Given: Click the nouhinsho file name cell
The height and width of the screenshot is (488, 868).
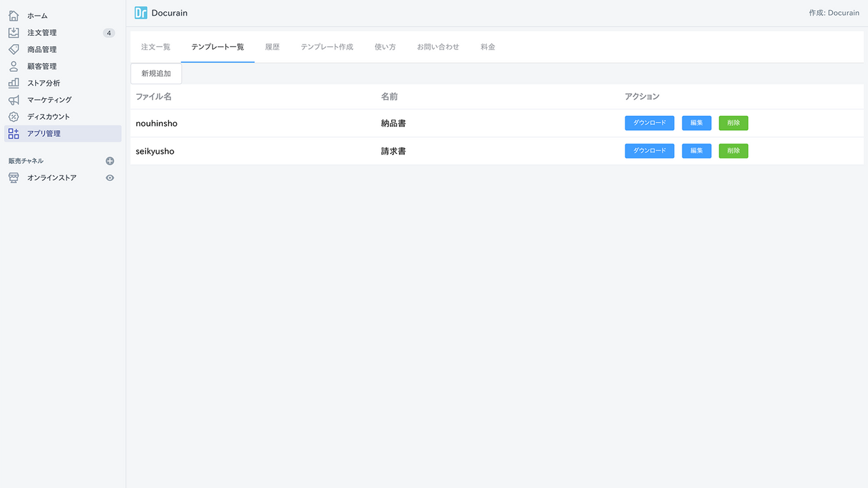Looking at the screenshot, I should click(157, 123).
